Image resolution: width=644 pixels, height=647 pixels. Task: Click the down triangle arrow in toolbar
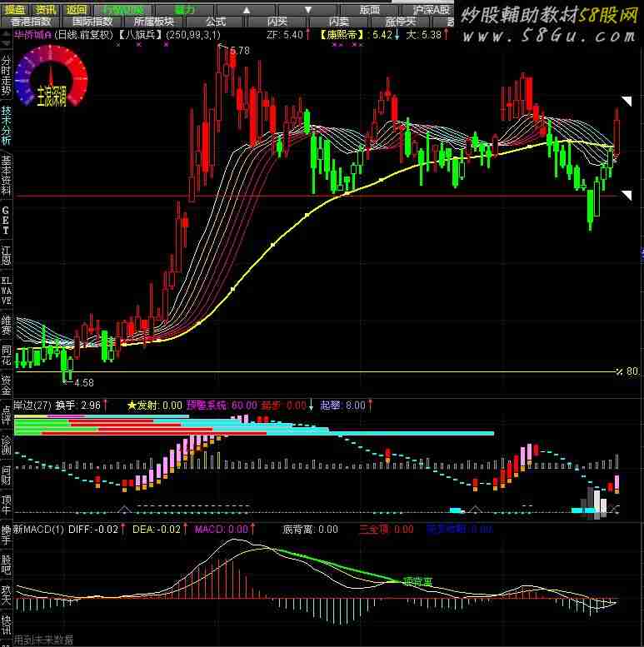[x=308, y=10]
